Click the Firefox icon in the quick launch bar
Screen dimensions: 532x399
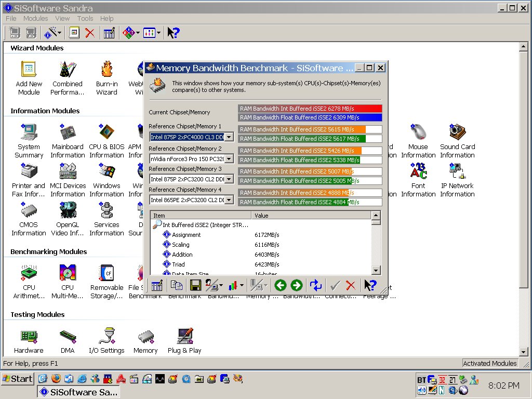pos(56,379)
